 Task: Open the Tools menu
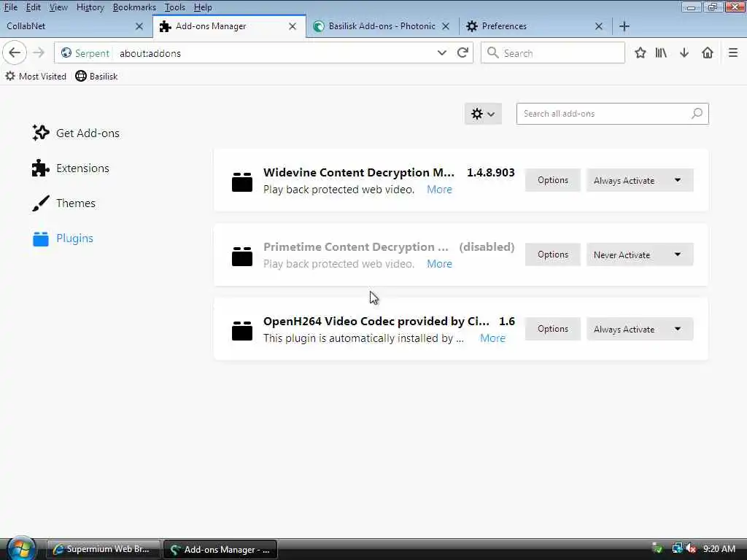(175, 7)
